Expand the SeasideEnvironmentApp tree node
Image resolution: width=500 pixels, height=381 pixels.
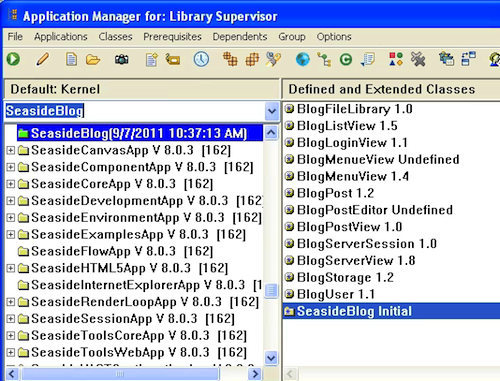pos(11,218)
